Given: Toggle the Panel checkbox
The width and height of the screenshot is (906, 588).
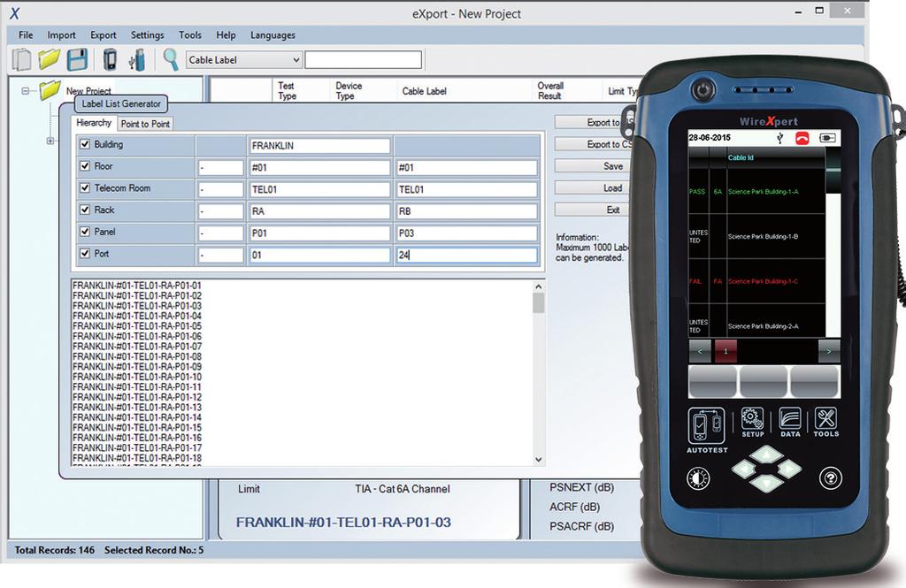Looking at the screenshot, I should [85, 232].
